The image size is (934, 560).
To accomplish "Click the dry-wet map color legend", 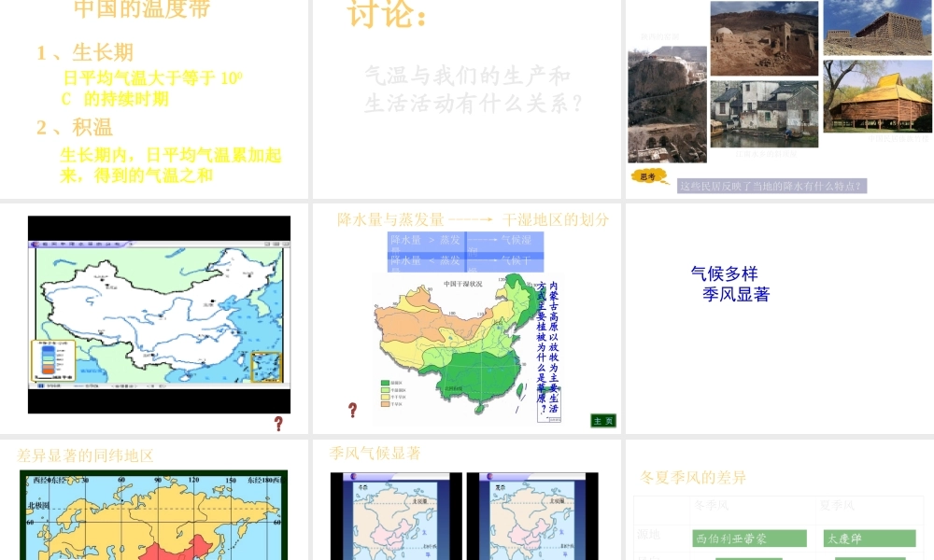I will pos(392,393).
